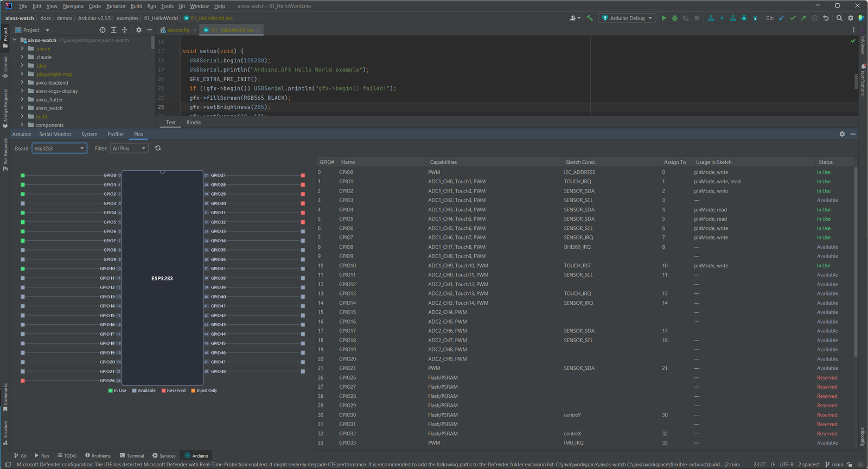The height and width of the screenshot is (469, 868).
Task: Expand the aivos-backend folder
Action: coord(22,82)
